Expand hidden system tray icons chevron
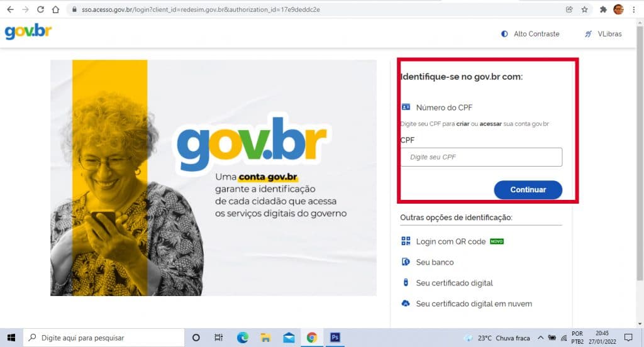Screen dimensions: 644x347 click(x=540, y=338)
